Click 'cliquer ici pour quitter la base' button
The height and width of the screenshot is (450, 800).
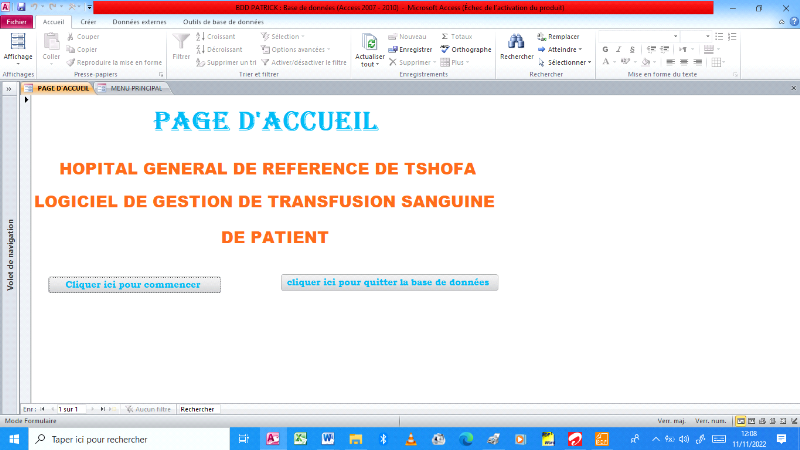(388, 283)
